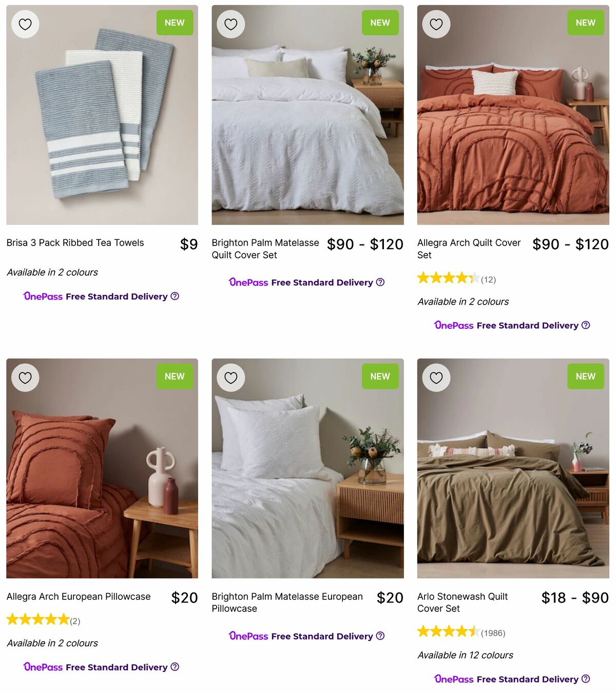Click 'Available in 12 colours' on Arlo Stonewash

(x=465, y=655)
